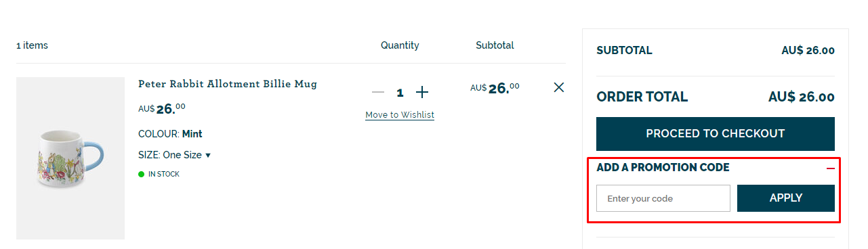Open the One Size dropdown arrow
The height and width of the screenshot is (249, 868).
pyautogui.click(x=208, y=155)
